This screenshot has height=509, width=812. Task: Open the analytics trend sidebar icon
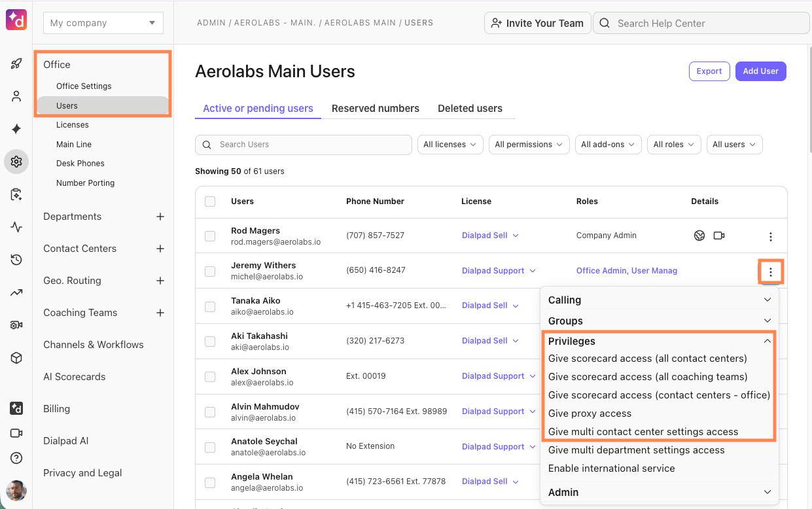16,292
